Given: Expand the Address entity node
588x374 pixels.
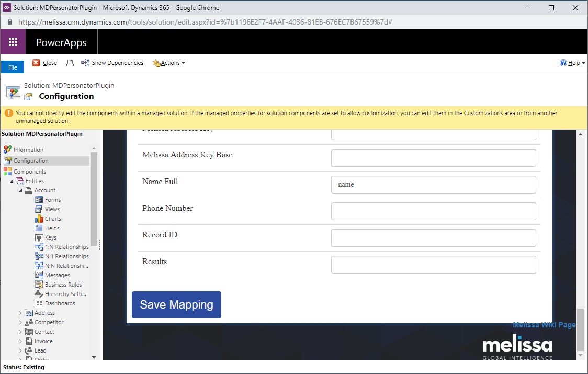Looking at the screenshot, I should (20, 313).
